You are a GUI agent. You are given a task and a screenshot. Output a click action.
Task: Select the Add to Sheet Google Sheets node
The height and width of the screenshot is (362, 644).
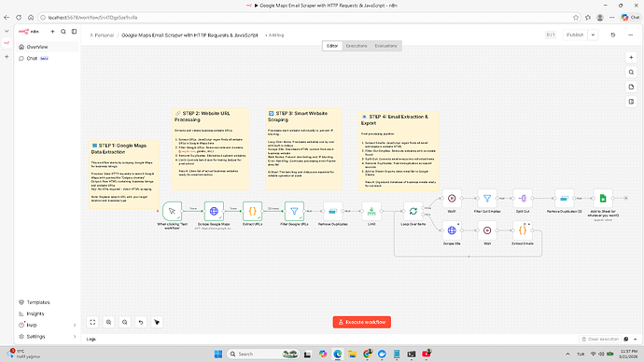tap(603, 198)
